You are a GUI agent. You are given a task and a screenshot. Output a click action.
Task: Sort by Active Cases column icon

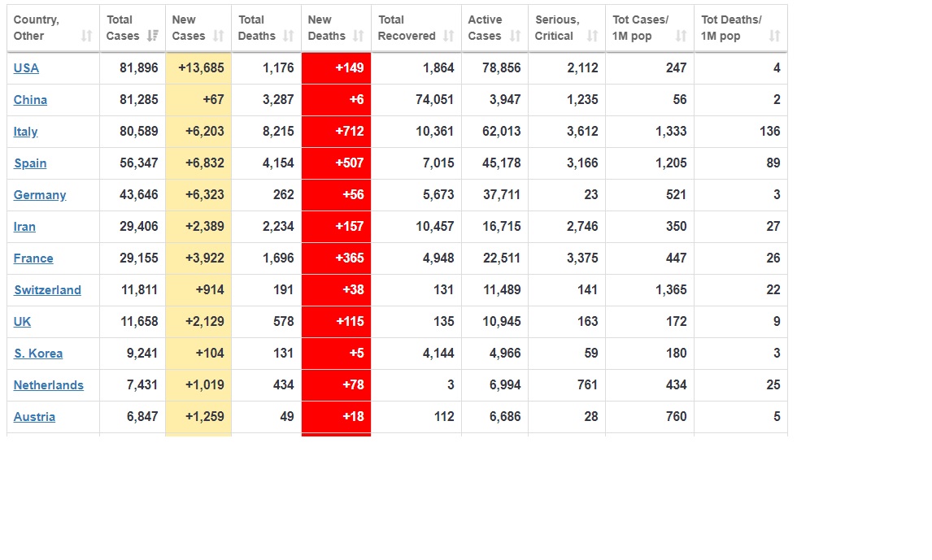point(516,37)
